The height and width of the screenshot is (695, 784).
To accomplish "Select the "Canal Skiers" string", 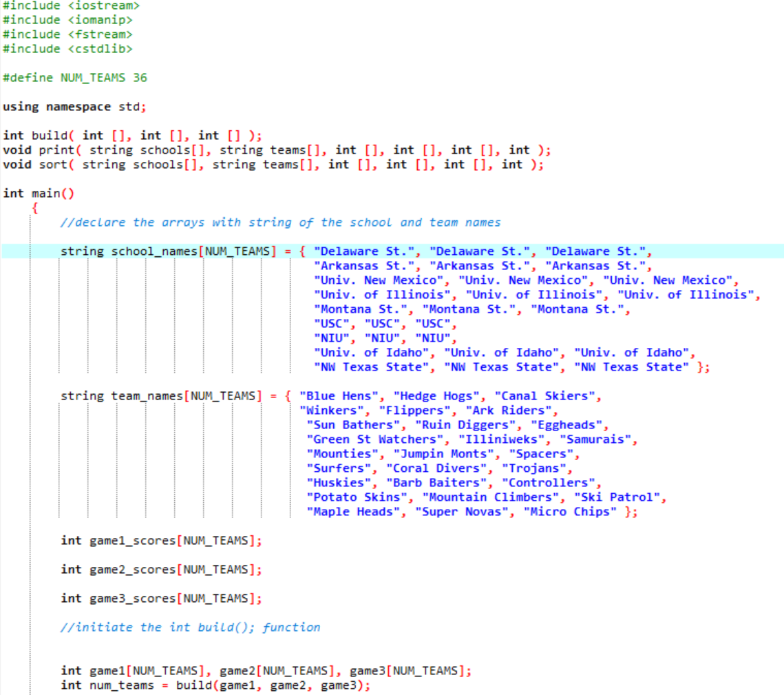I will pyautogui.click(x=544, y=396).
